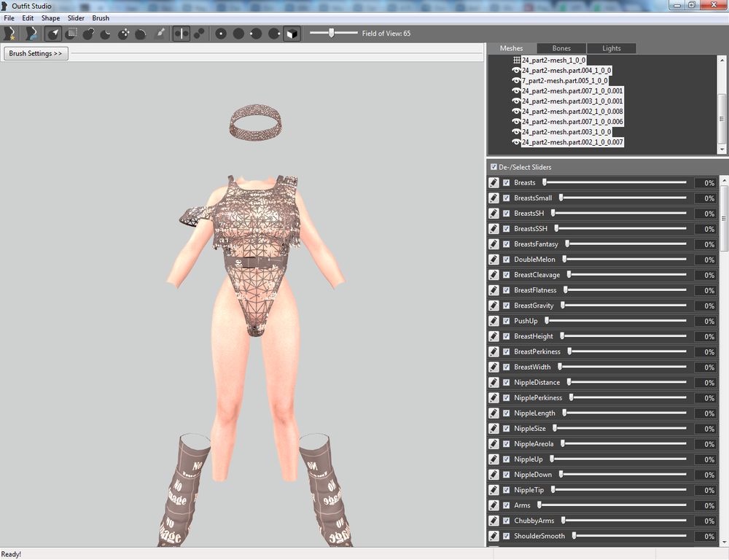Open the Edit menu
Viewport: 729px width, 560px height.
pos(28,18)
